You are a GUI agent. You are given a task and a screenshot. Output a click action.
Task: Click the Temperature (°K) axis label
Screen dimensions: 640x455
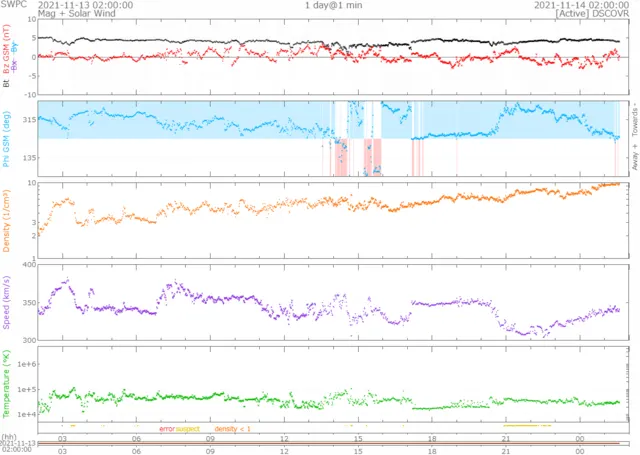(7, 384)
